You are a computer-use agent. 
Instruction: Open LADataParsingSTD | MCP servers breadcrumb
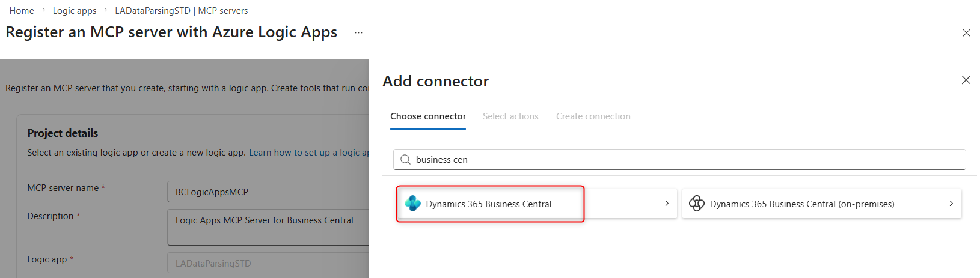181,11
